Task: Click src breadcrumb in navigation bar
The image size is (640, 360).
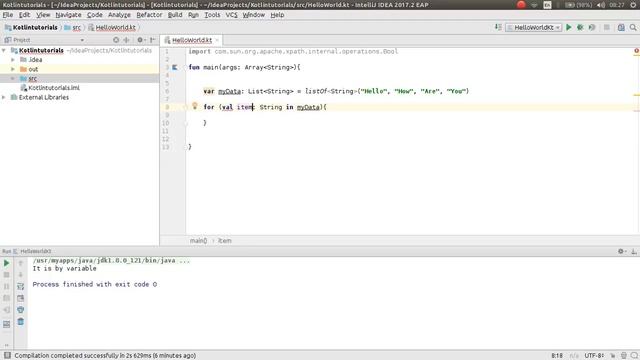Action: coord(73,27)
